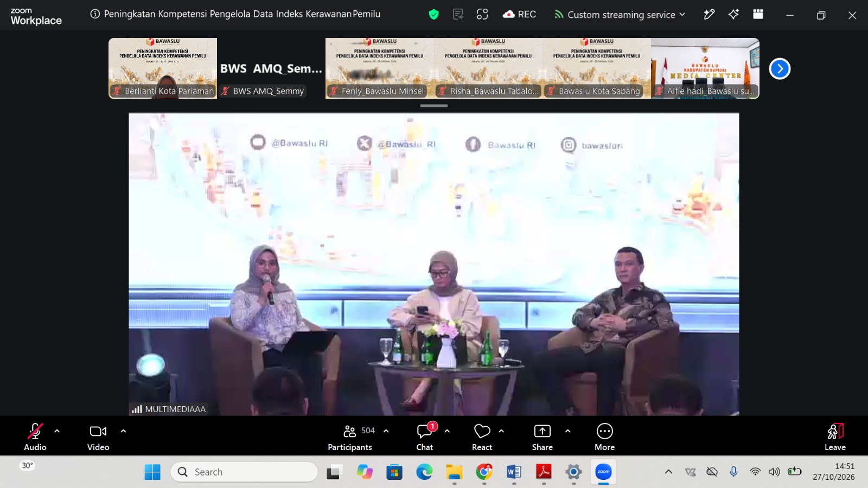Change view layout using grid icon
The height and width of the screenshot is (488, 868).
point(758,15)
